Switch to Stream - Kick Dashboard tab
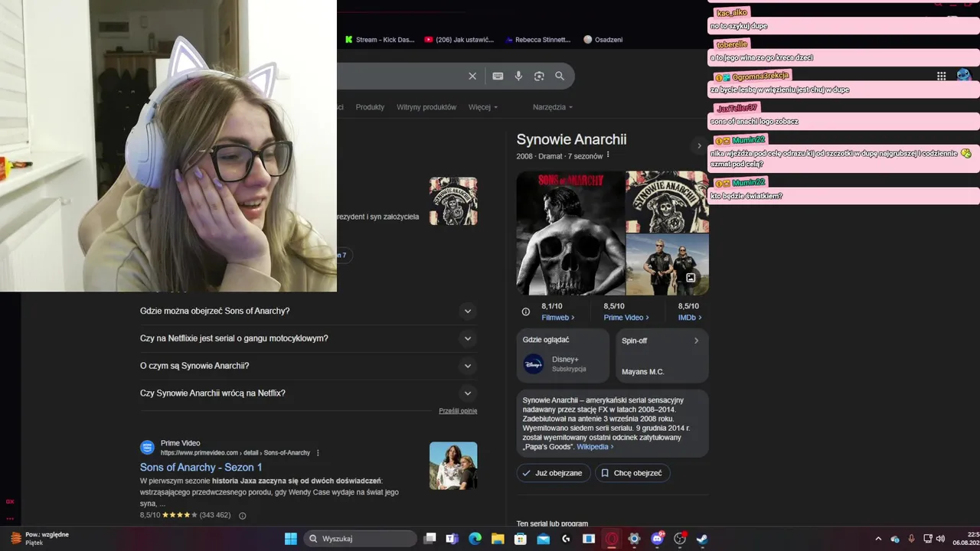980x551 pixels. coord(379,40)
